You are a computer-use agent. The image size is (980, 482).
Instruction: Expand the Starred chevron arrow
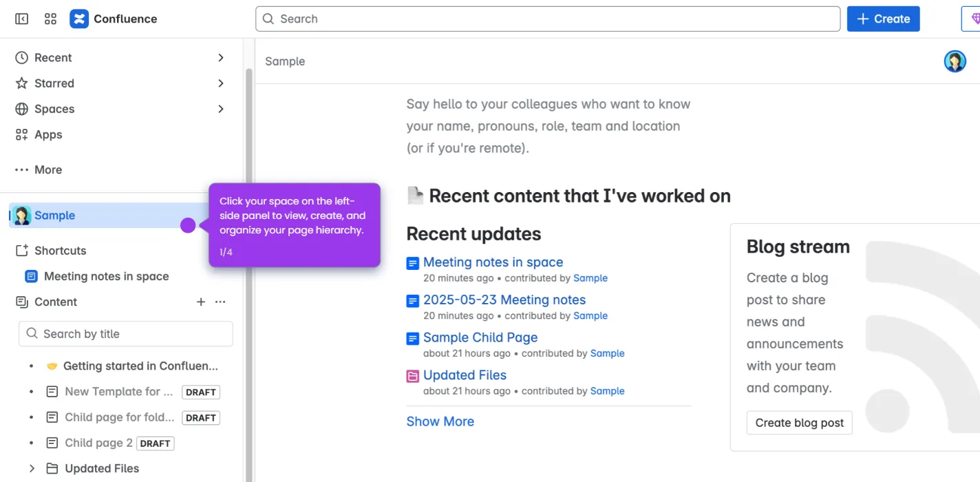click(x=221, y=83)
